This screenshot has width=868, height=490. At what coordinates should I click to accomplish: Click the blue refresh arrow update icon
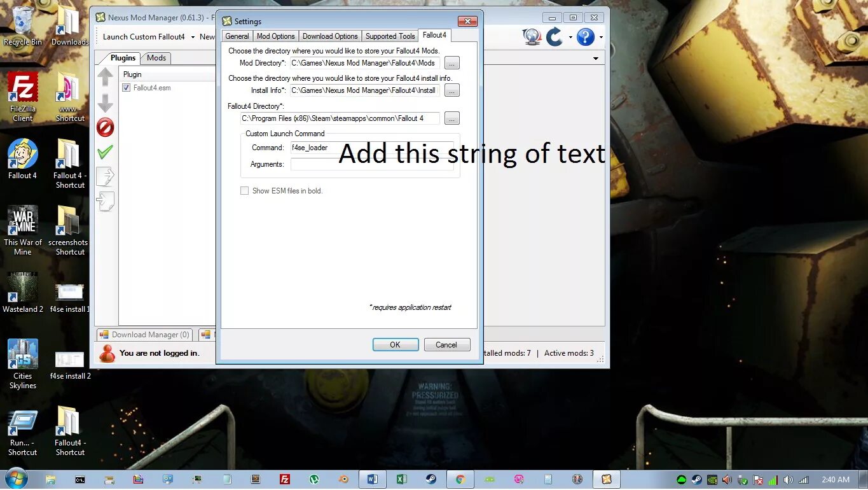[555, 37]
